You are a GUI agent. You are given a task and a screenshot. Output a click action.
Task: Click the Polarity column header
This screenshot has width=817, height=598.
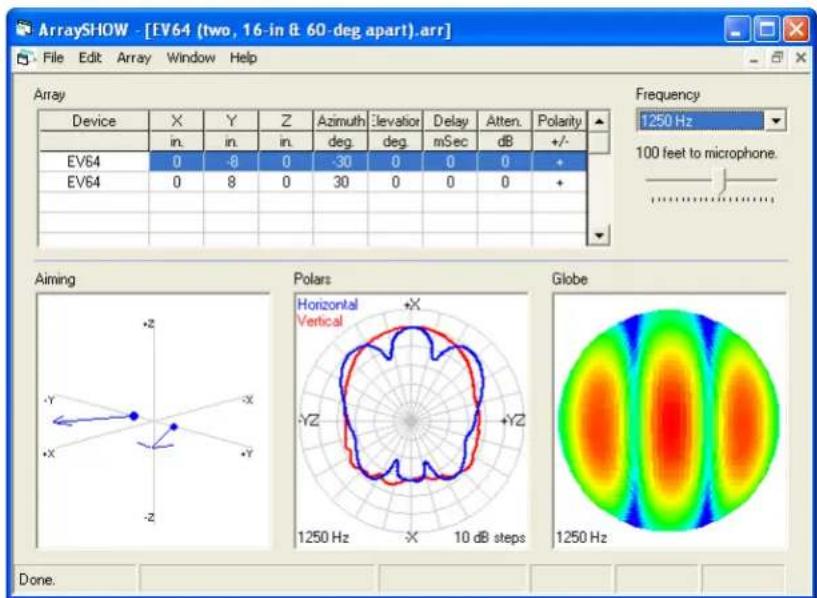(560, 121)
